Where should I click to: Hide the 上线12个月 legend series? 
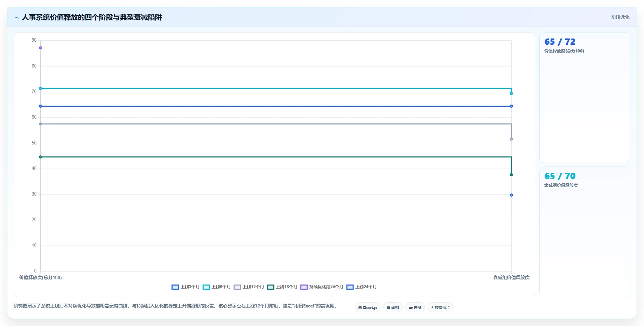(x=249, y=287)
